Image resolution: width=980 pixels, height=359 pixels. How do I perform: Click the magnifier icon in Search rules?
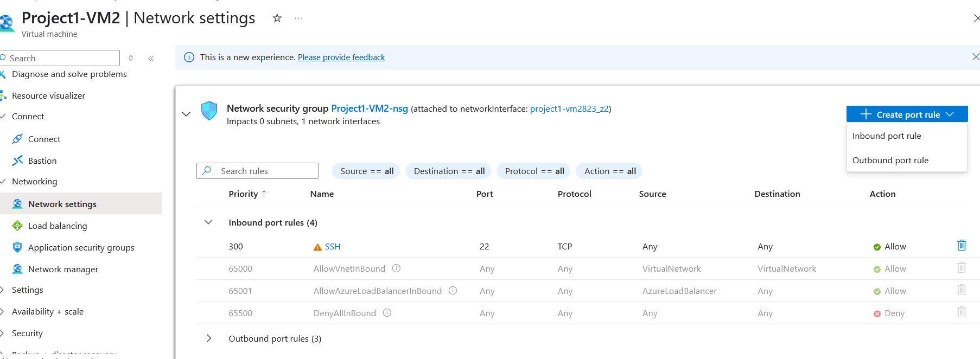click(207, 171)
